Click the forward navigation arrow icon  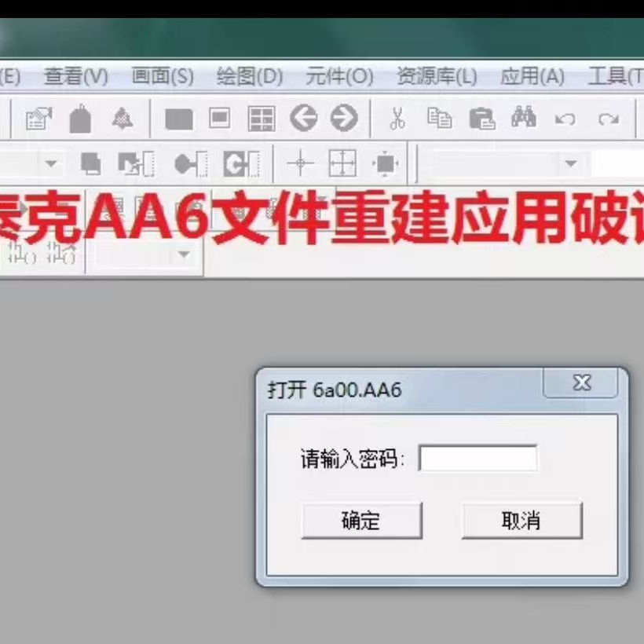344,119
